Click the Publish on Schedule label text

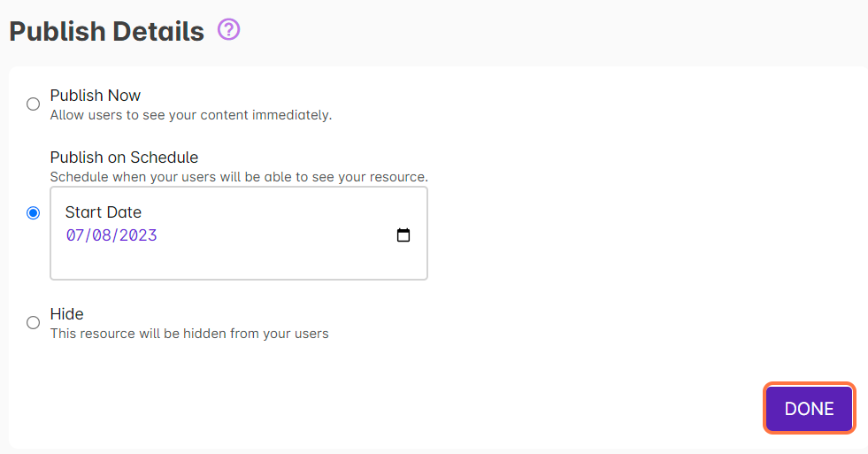click(124, 158)
